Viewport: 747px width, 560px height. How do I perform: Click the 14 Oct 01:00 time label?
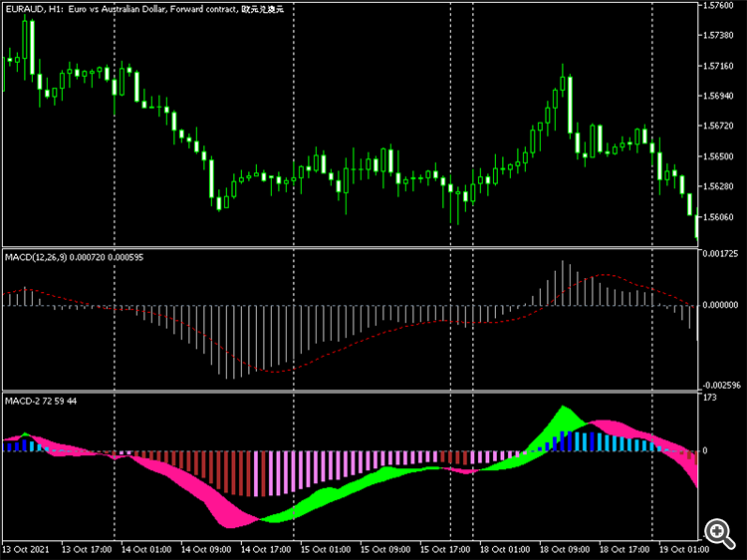pos(146,549)
